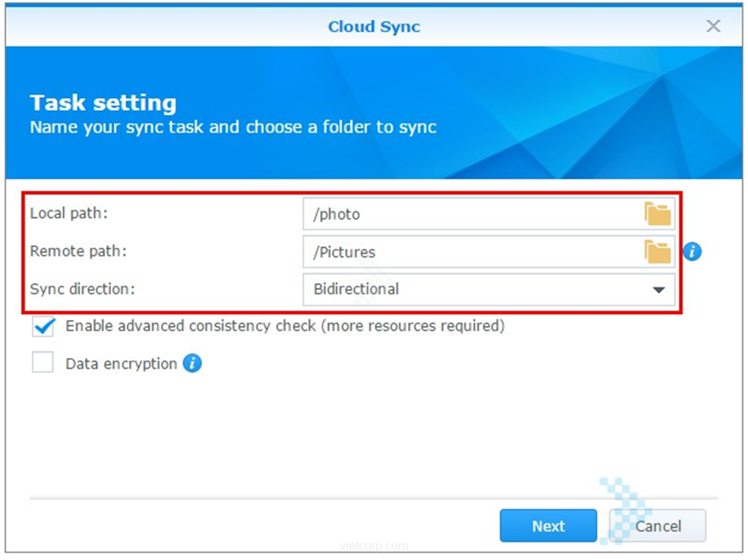Click the 'Data encryption' label text
This screenshot has height=560, width=748.
pos(121,364)
